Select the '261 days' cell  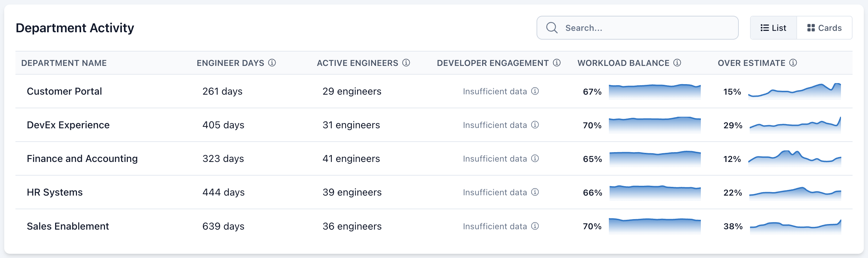(x=223, y=91)
